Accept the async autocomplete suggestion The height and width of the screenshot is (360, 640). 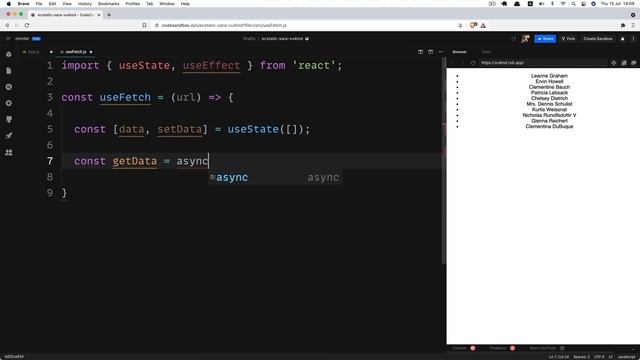(276, 178)
